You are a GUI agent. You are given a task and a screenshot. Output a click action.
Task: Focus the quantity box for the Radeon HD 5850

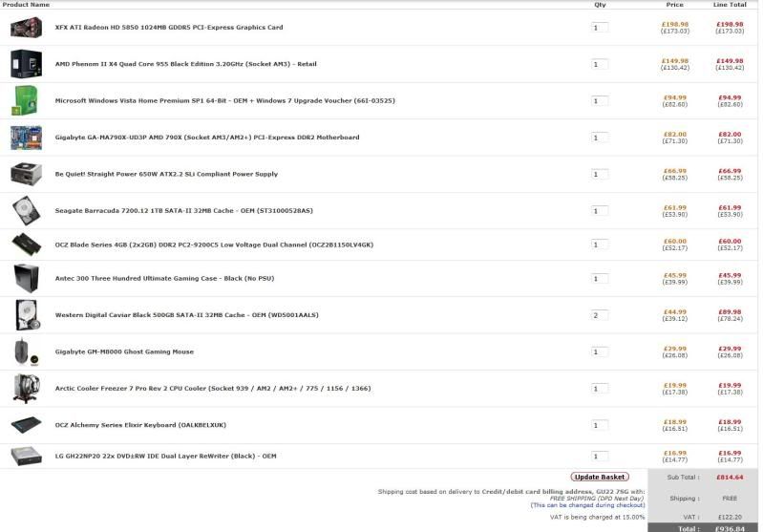pos(599,28)
